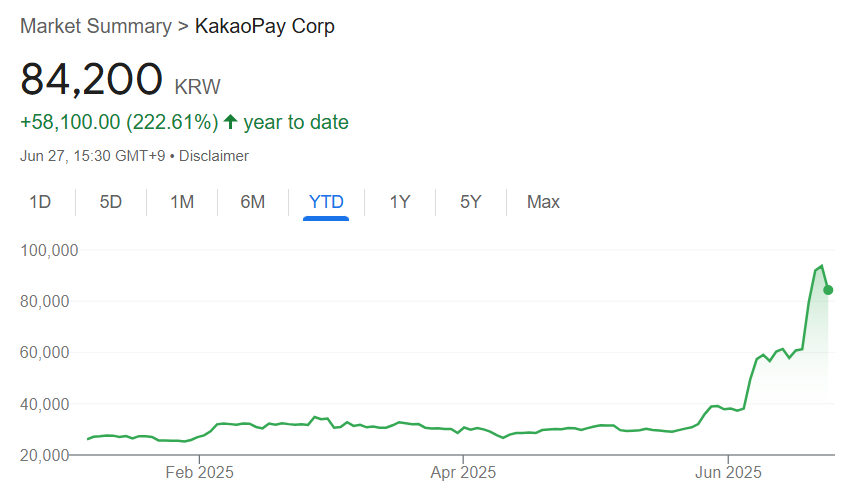Click the green endpoint dot on chart
Image resolution: width=854 pixels, height=492 pixels.
click(828, 290)
